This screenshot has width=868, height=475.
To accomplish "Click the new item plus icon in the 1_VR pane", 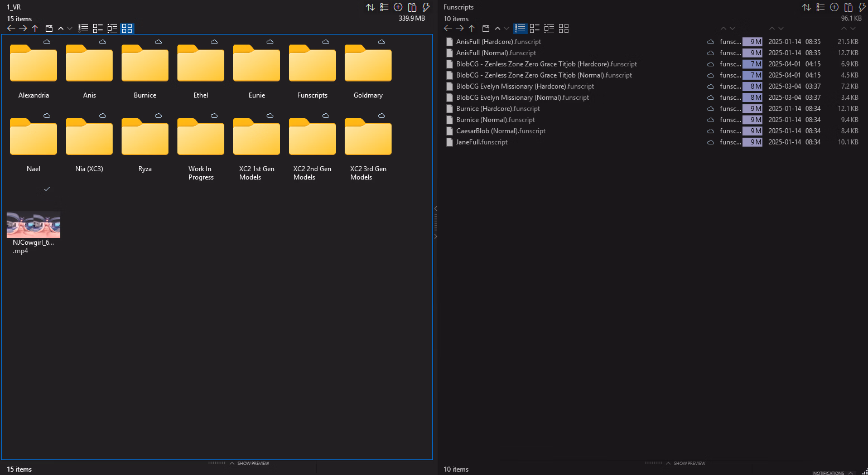I will click(398, 7).
